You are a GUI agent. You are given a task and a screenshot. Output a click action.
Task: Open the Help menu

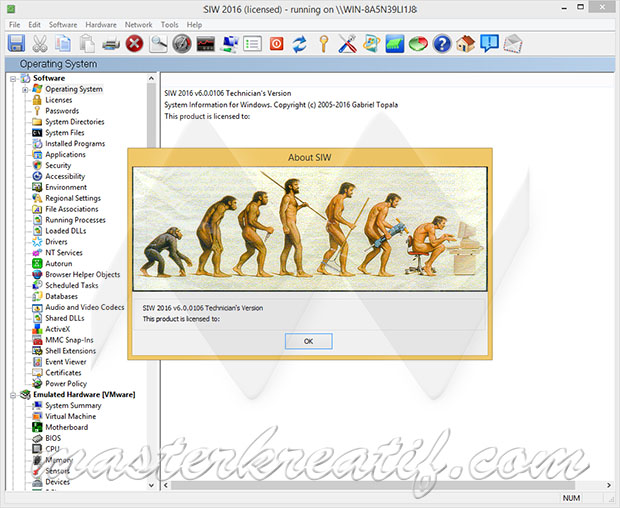tap(194, 25)
